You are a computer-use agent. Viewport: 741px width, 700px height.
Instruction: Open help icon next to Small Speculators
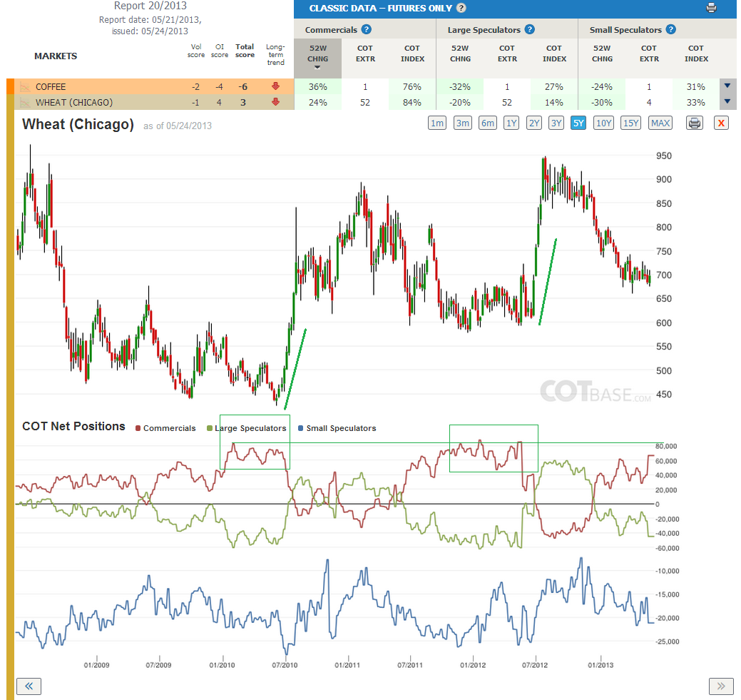(x=670, y=29)
